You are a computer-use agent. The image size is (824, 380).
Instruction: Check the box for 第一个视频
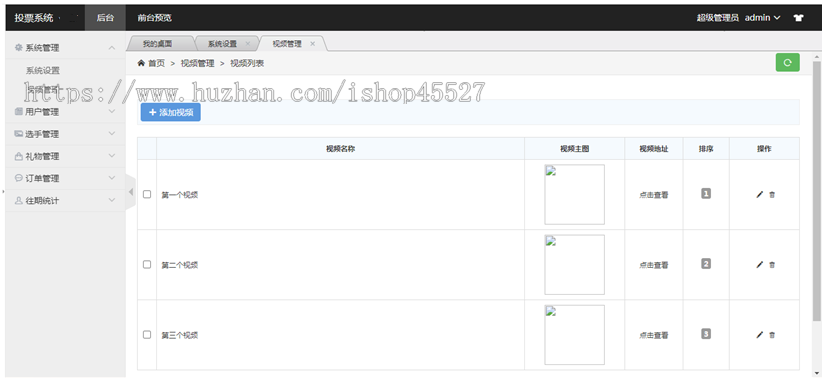click(147, 194)
